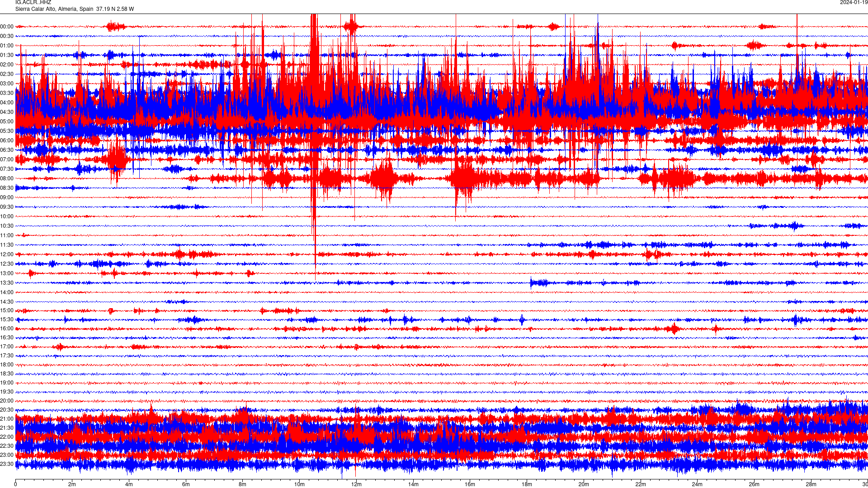868x488 pixels.
Task: Select the 04:00 time row label
Action: [7, 103]
